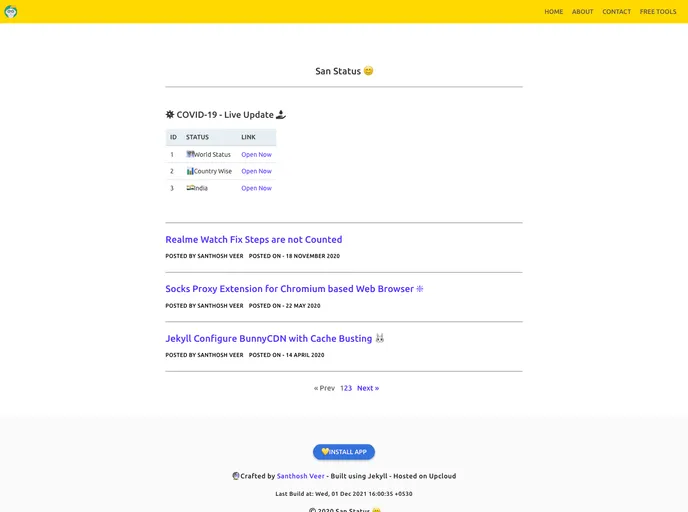Read Realme Watch Fix Steps post
Image resolution: width=688 pixels, height=512 pixels.
[253, 240]
